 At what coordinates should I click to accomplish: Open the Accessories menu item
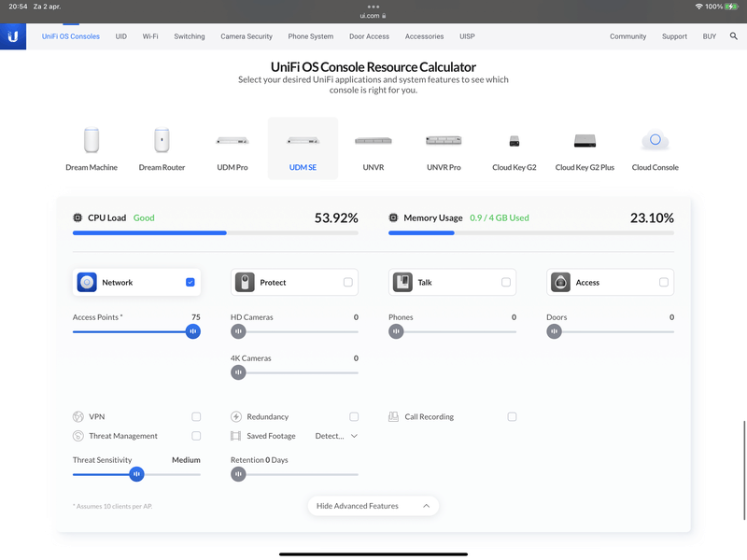click(425, 36)
